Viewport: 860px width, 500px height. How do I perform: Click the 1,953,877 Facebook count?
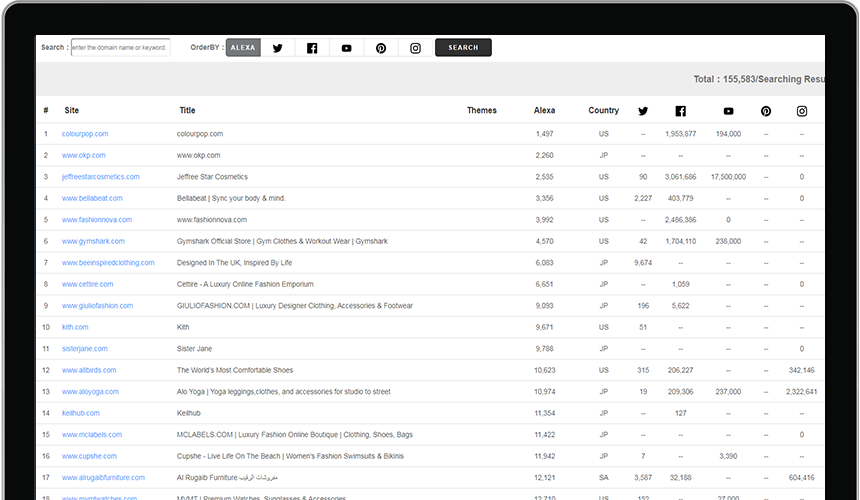coord(681,134)
